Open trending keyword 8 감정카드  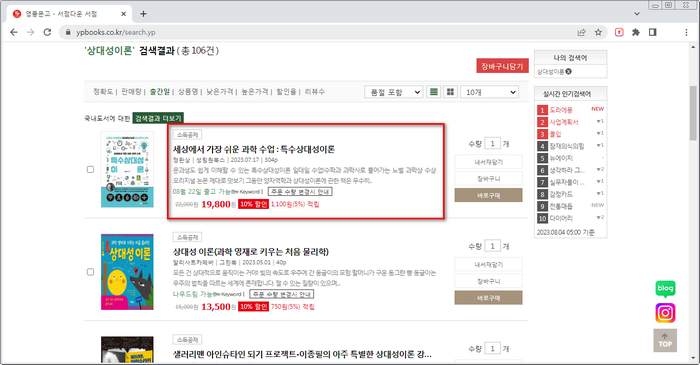point(561,194)
